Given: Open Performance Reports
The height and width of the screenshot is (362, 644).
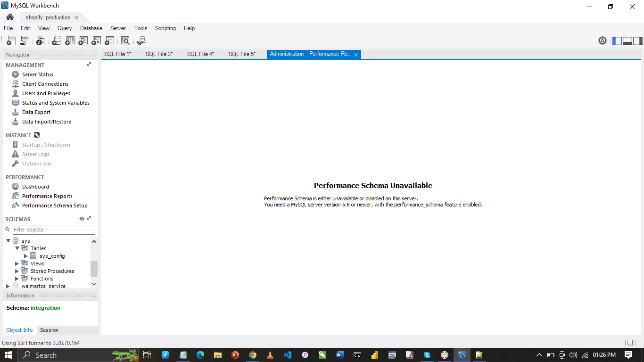Looking at the screenshot, I should [x=47, y=196].
